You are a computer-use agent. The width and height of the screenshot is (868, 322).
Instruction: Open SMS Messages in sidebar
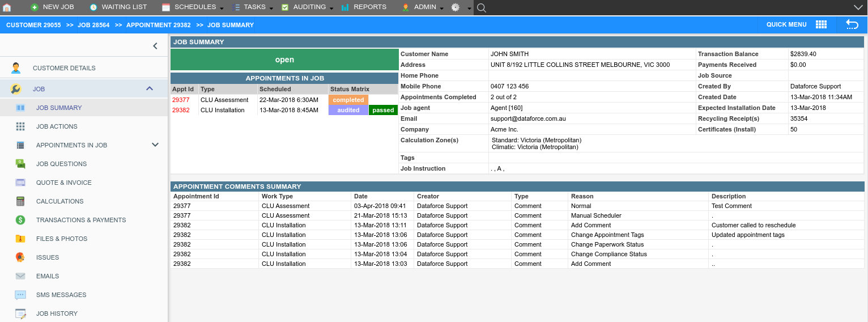61,295
